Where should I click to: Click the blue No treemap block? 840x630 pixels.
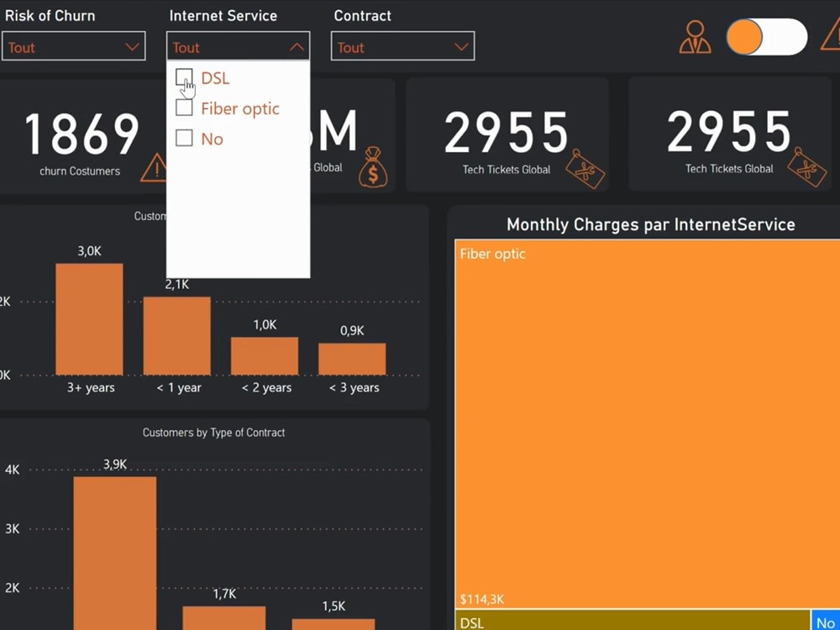coord(826,620)
